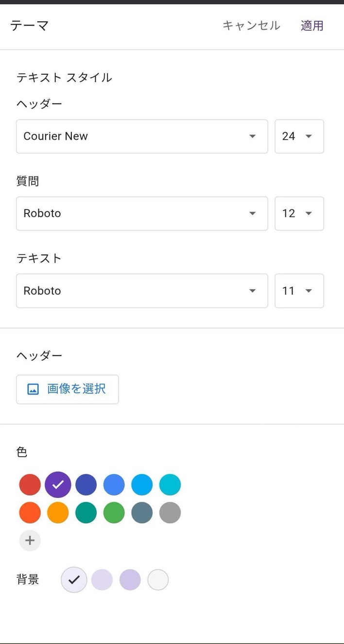Screen dimensions: 344x644
Task: Open the テキスト Roboto font dropdown
Action: click(x=142, y=291)
